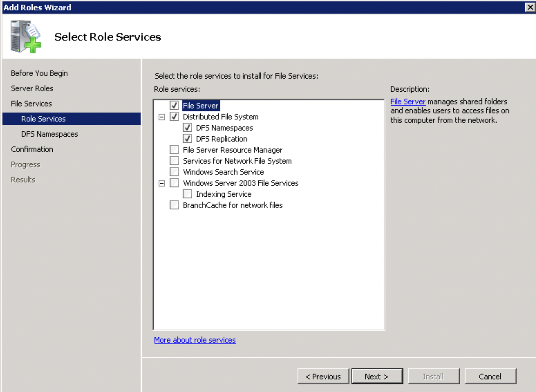Click the Add Roles Wizard server icon

click(26, 37)
